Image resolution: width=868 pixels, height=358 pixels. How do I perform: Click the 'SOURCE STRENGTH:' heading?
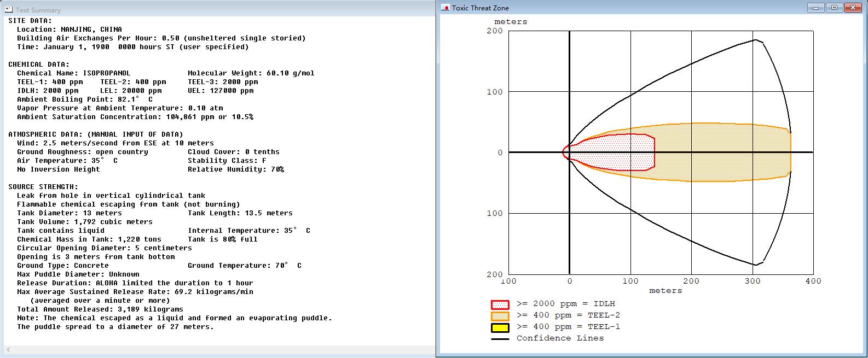[x=43, y=187]
